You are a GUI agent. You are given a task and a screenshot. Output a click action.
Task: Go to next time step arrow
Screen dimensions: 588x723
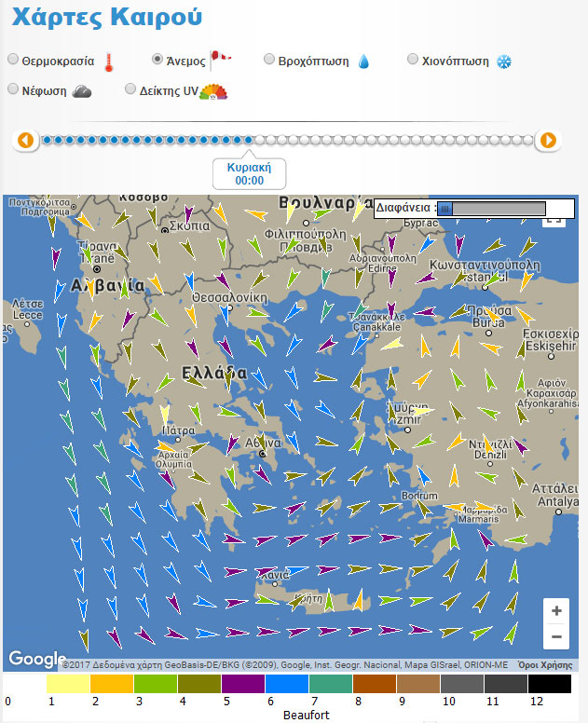[x=548, y=140]
